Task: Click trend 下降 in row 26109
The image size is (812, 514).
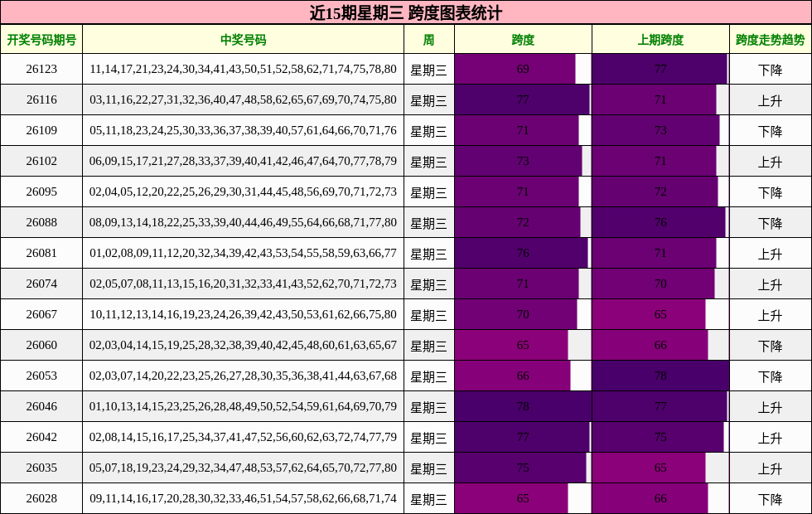Action: [770, 131]
